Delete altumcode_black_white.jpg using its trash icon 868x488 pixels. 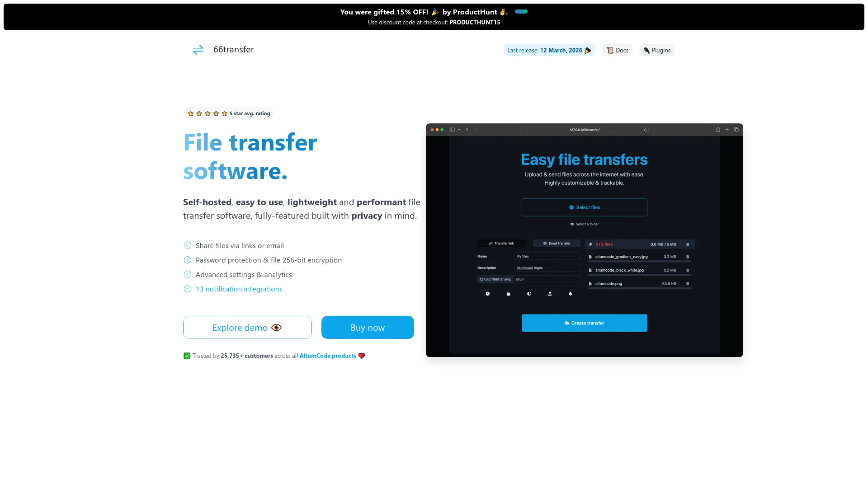pos(688,270)
